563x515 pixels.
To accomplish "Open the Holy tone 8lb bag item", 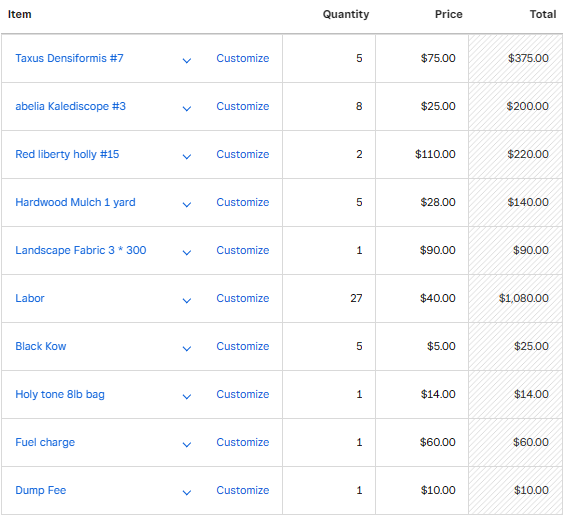I will click(60, 394).
